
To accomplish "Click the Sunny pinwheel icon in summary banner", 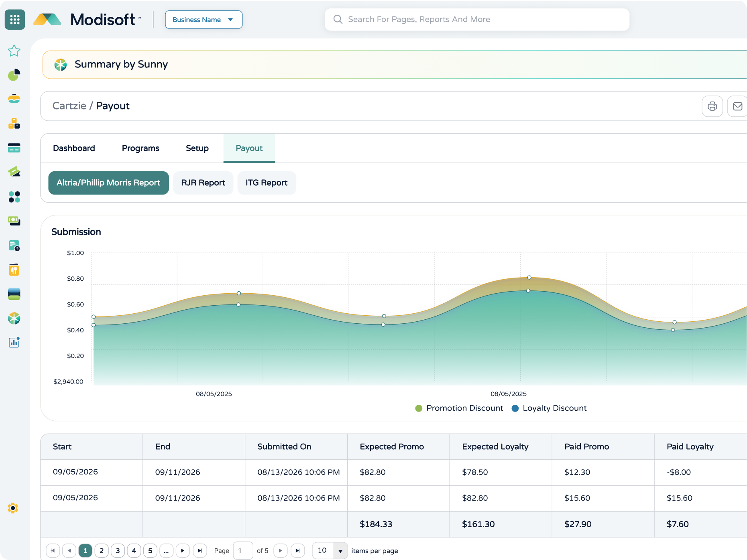I will [x=61, y=65].
